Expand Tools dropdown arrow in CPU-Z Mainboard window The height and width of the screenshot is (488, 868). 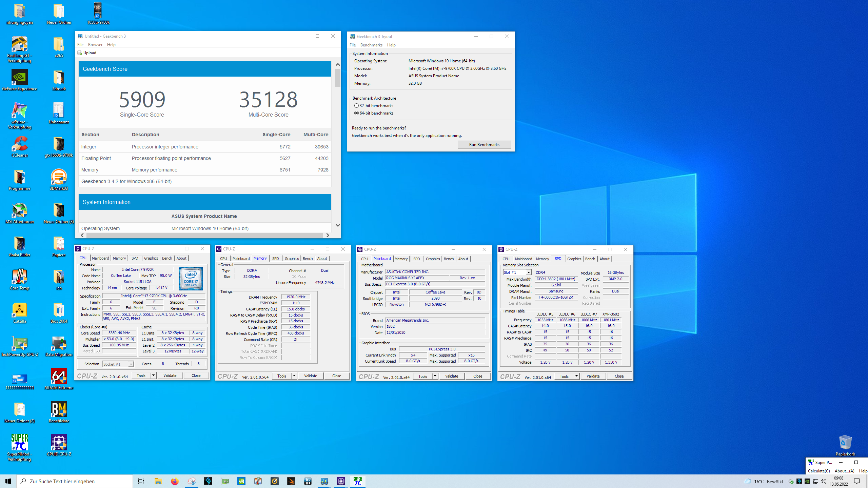click(435, 376)
